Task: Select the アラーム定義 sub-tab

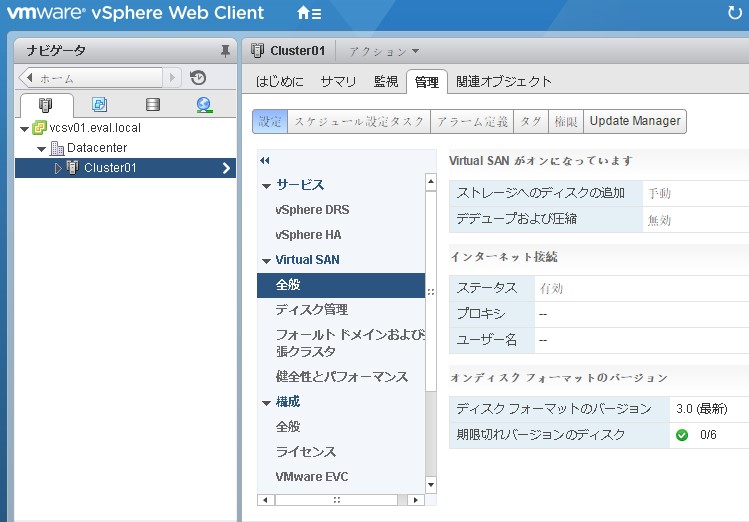Action: pyautogui.click(x=472, y=121)
